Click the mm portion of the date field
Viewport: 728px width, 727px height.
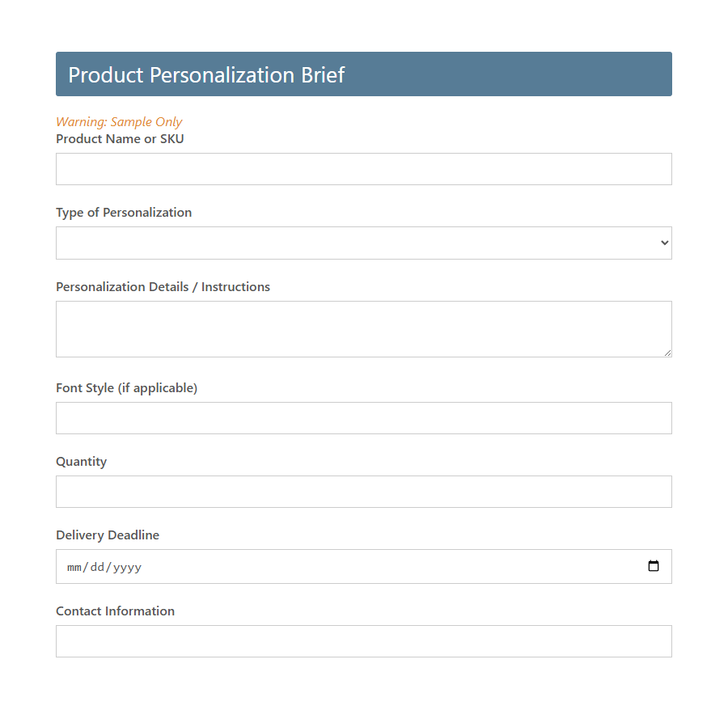point(74,567)
